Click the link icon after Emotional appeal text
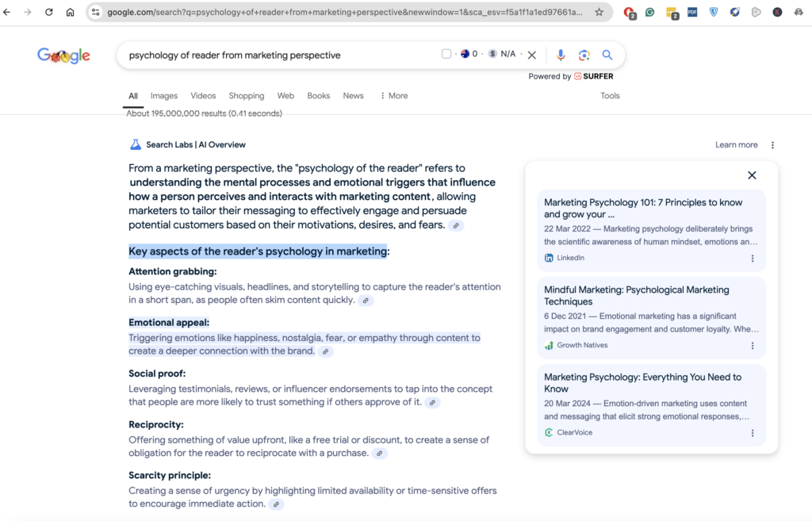 click(325, 351)
